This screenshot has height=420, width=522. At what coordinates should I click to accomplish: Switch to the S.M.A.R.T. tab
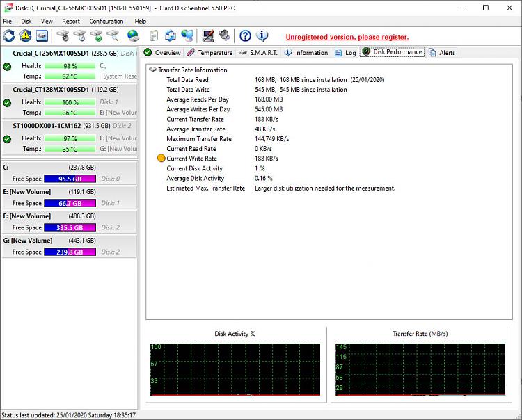[x=258, y=53]
